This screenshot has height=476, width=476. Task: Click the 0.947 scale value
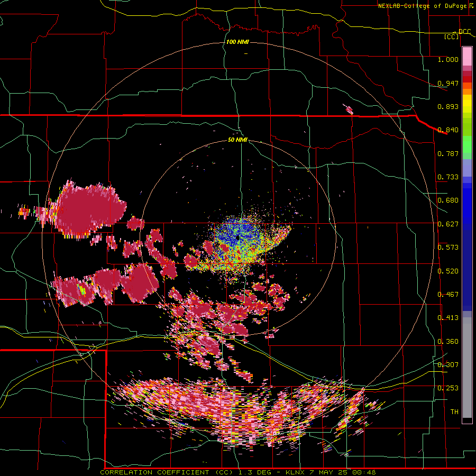point(448,83)
